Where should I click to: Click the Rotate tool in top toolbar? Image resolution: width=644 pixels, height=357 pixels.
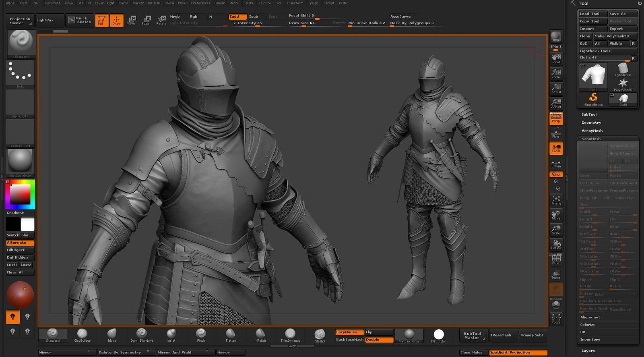[x=161, y=20]
